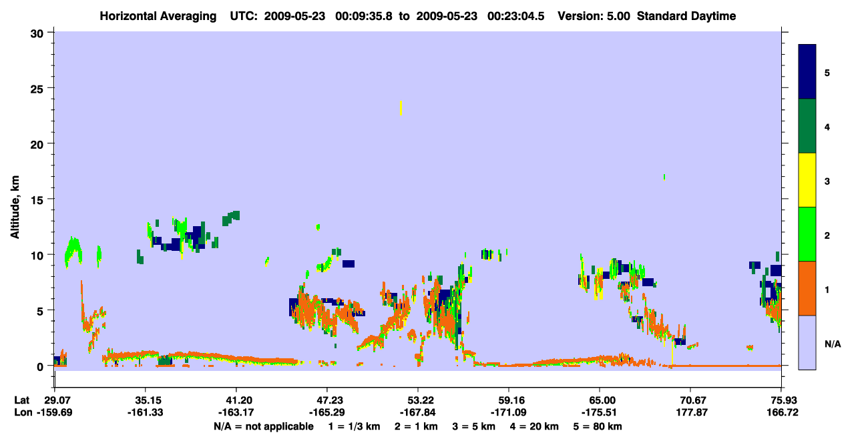Click the lavender N/A color bar segment
Image resolution: width=868 pixels, height=445 pixels.
(807, 342)
